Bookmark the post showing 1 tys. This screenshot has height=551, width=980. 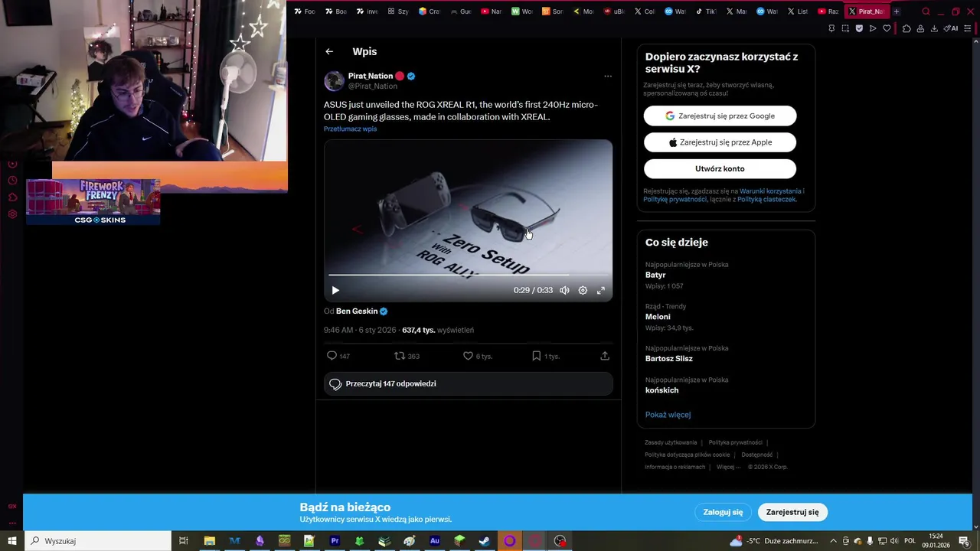click(x=546, y=356)
